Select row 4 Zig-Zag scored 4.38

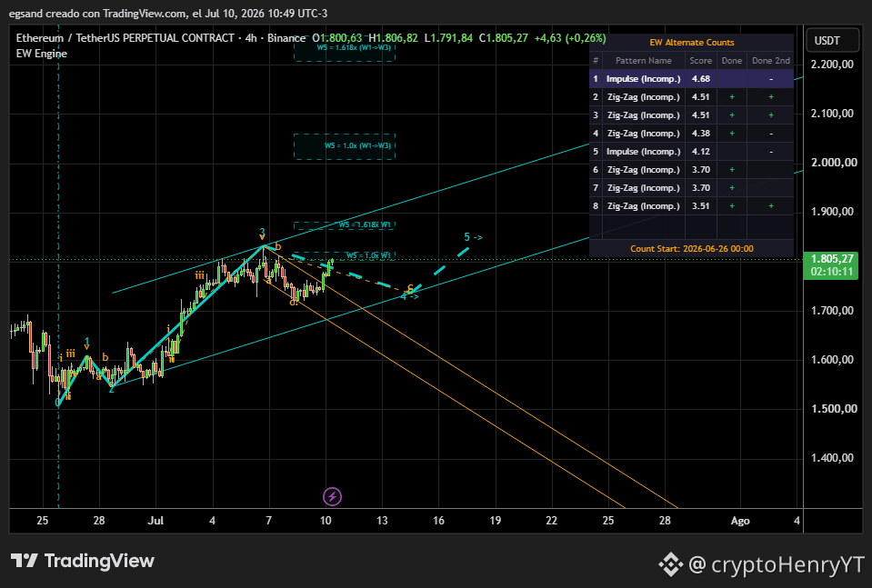click(691, 134)
